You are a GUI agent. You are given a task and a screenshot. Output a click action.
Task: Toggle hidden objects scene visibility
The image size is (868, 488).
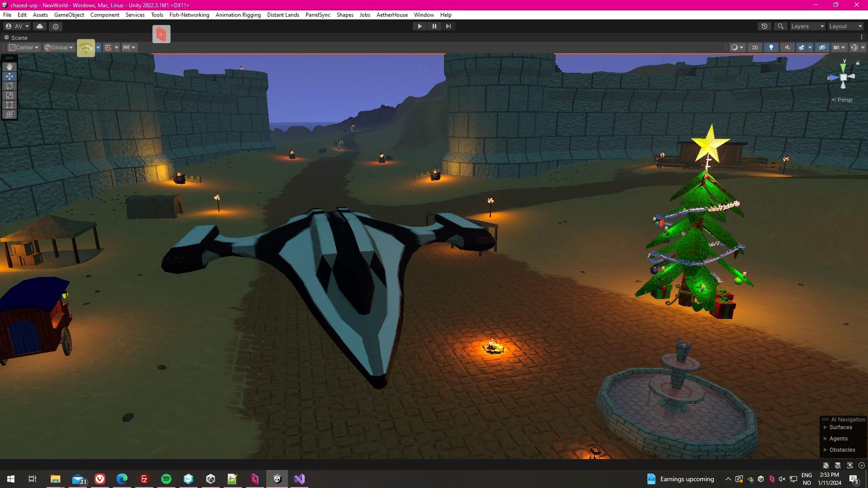(x=822, y=47)
